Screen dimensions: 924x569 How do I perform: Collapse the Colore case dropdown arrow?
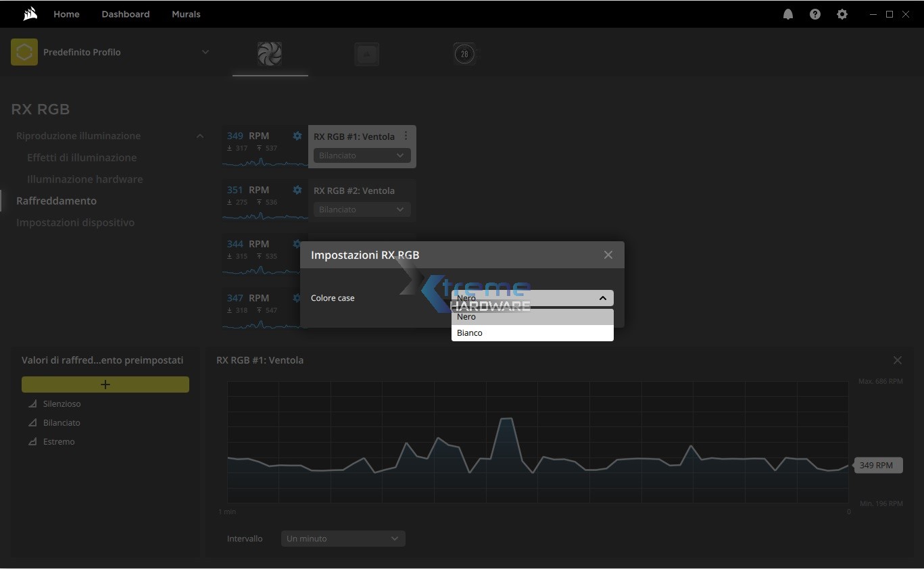point(602,298)
